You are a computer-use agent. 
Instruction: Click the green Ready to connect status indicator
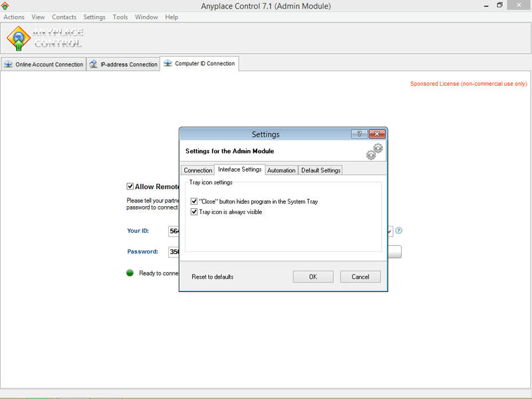tap(130, 273)
